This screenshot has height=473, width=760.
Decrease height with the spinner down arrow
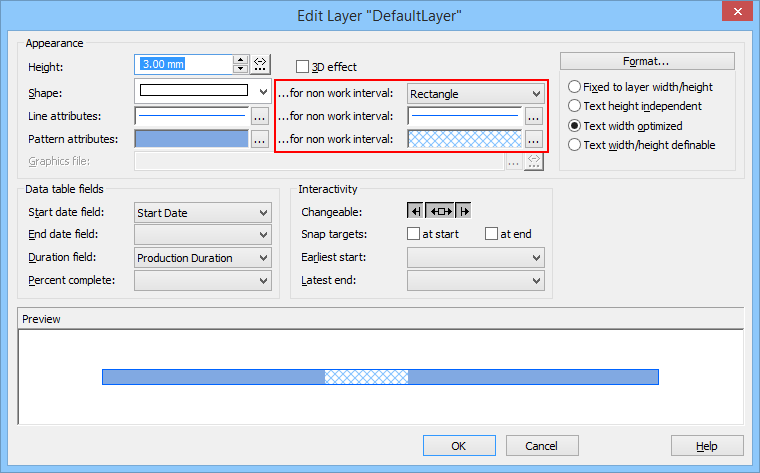coord(240,68)
